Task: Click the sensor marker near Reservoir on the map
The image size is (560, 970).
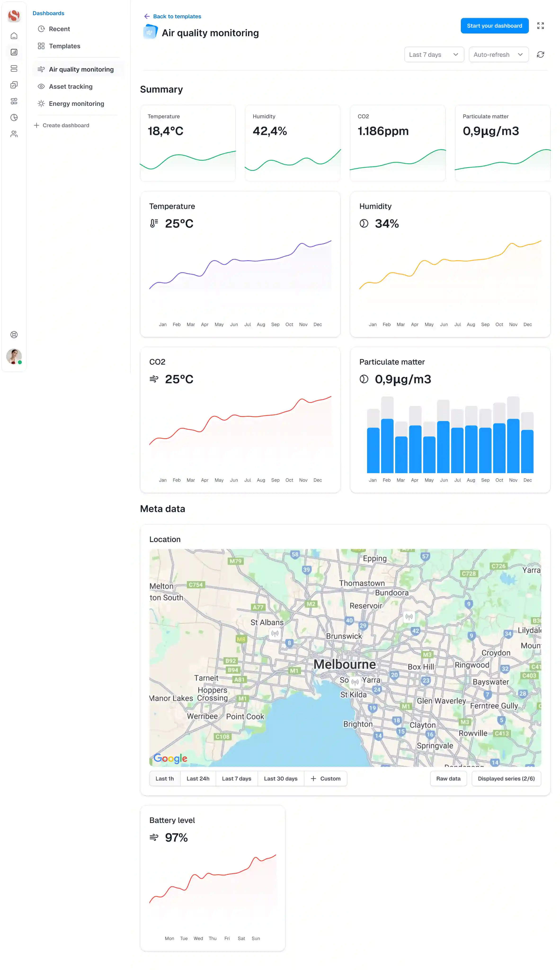Action: (409, 616)
